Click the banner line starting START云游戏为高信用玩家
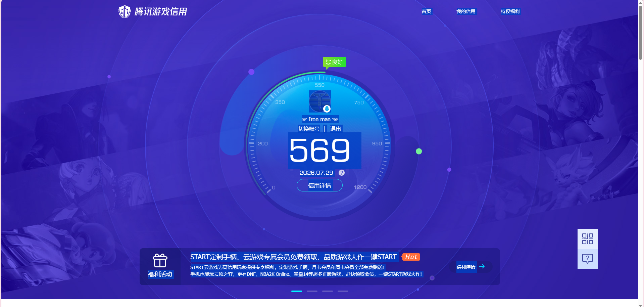The height and width of the screenshot is (307, 644). coord(287,267)
